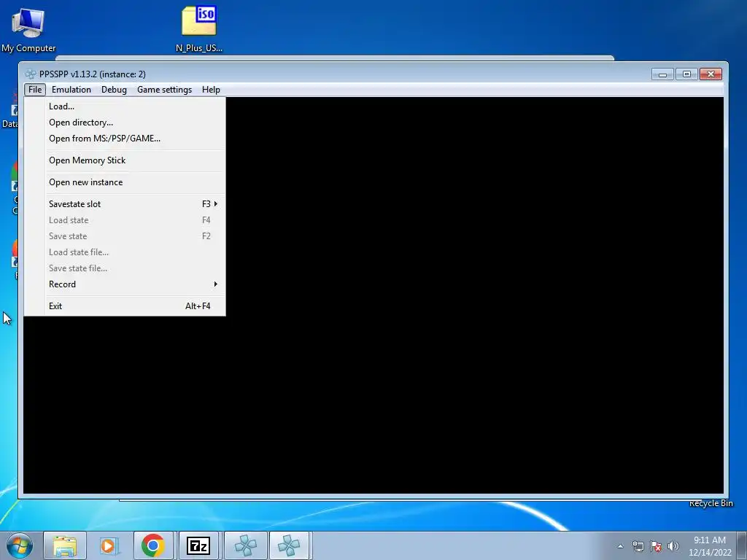Open 7-Zip from the taskbar

tap(198, 545)
